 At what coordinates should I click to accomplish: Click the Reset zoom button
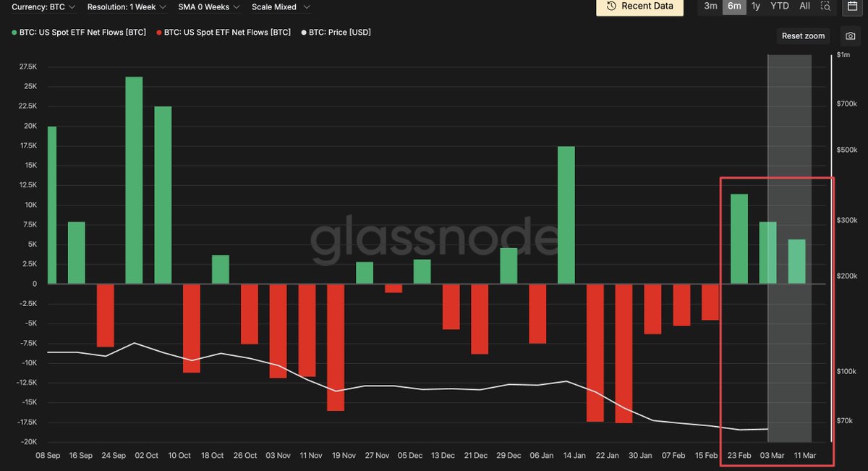(x=803, y=35)
